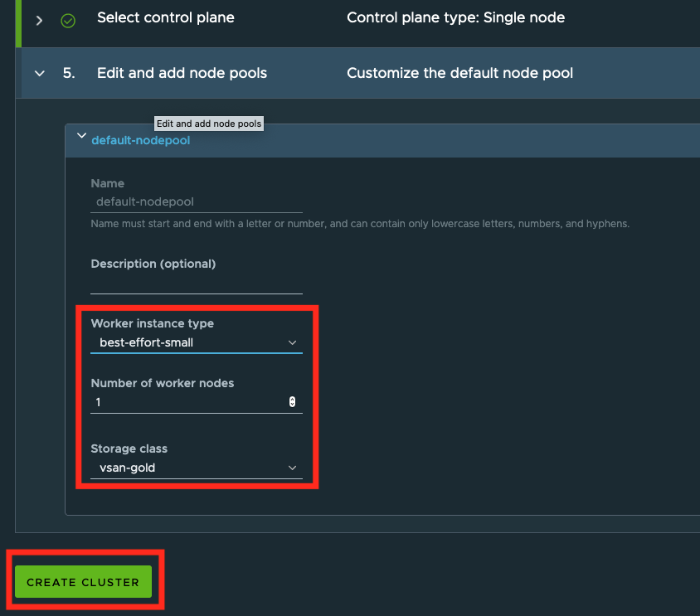
Task: Click the CREATE CLUSTER button
Action: (82, 582)
